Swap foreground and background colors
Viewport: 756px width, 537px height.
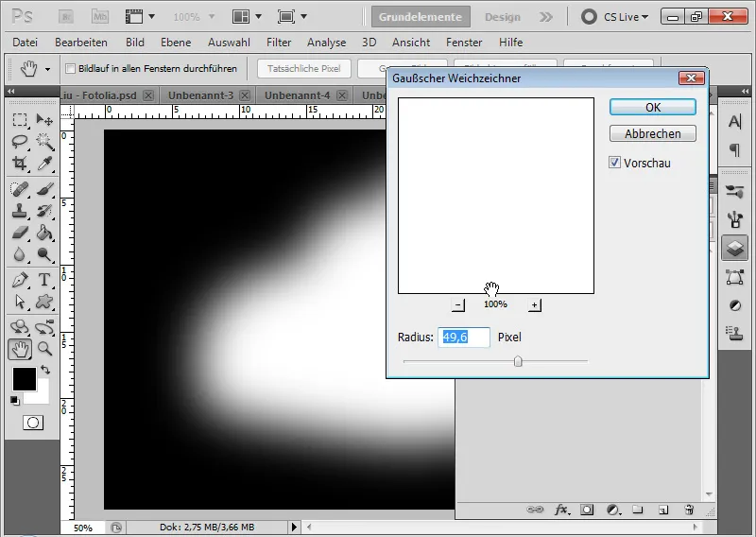[45, 370]
